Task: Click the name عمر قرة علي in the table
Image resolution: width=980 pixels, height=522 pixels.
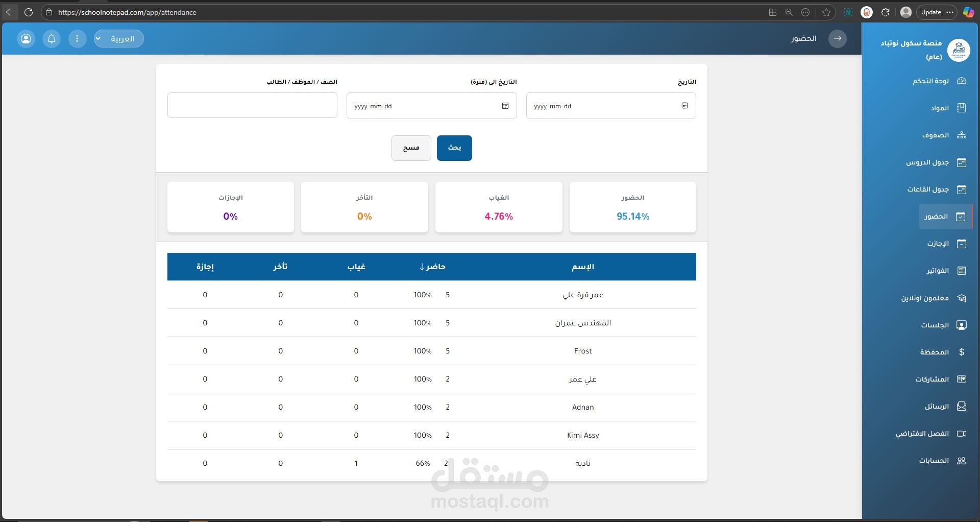Action: click(583, 295)
